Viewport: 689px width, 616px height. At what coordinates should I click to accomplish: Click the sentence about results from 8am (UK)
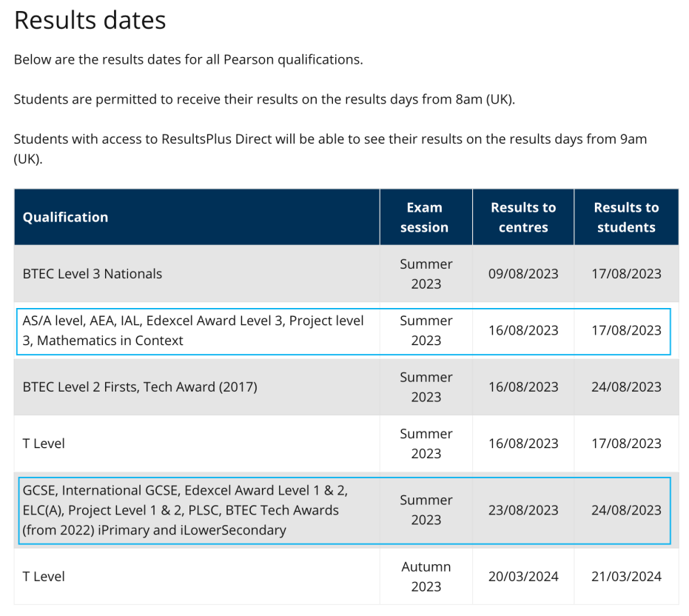coord(264,99)
